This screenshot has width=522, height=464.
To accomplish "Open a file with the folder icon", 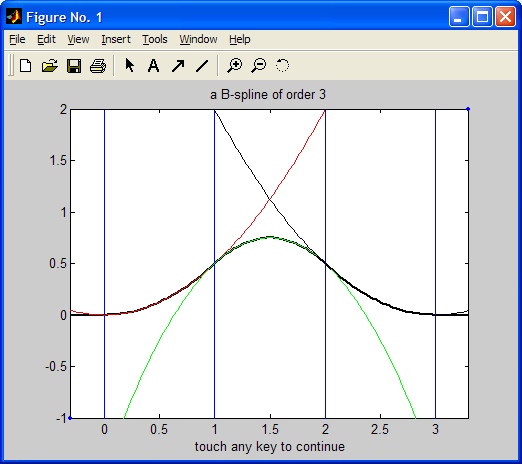I will tap(50, 65).
